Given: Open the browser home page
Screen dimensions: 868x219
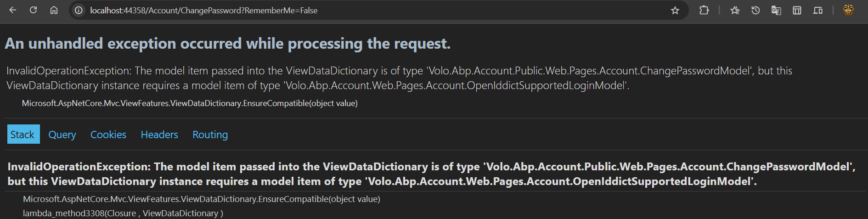Looking at the screenshot, I should pyautogui.click(x=54, y=10).
